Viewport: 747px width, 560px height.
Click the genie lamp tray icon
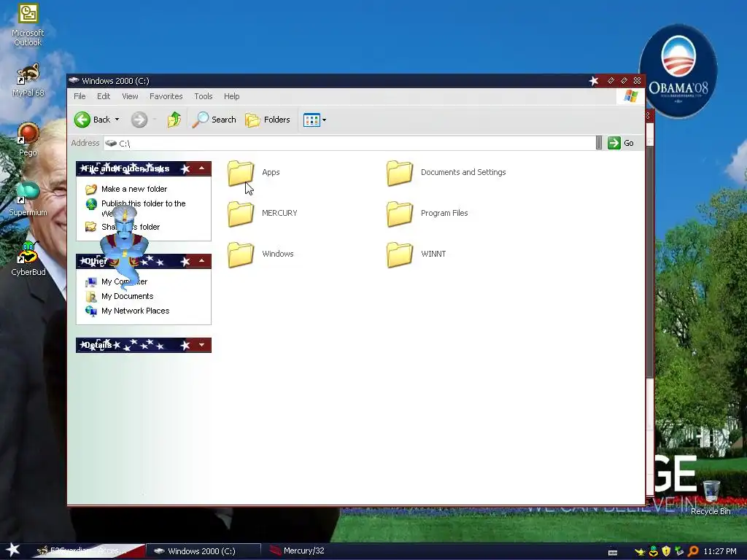(640, 551)
